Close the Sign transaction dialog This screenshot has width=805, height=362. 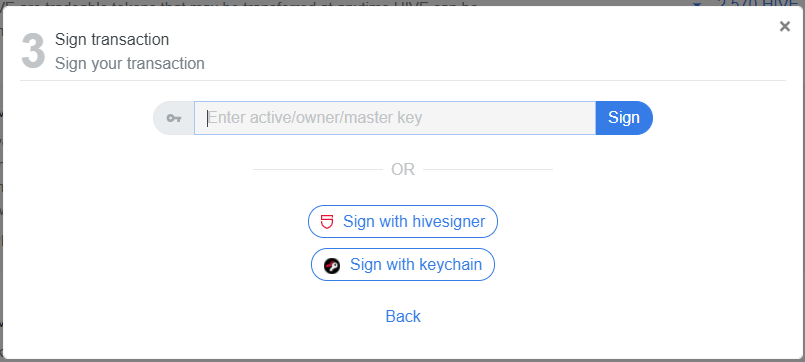pyautogui.click(x=784, y=26)
